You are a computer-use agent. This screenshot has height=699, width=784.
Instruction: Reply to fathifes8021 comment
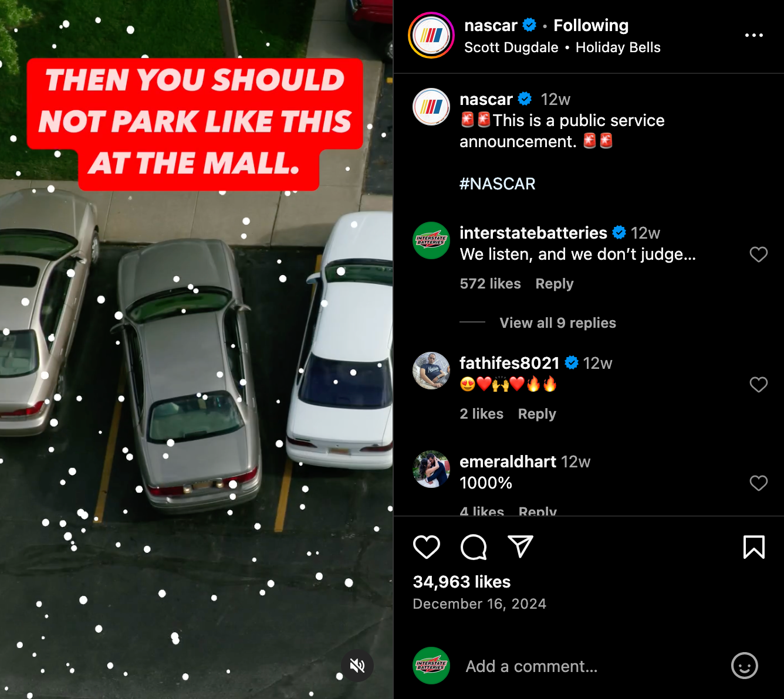tap(537, 414)
